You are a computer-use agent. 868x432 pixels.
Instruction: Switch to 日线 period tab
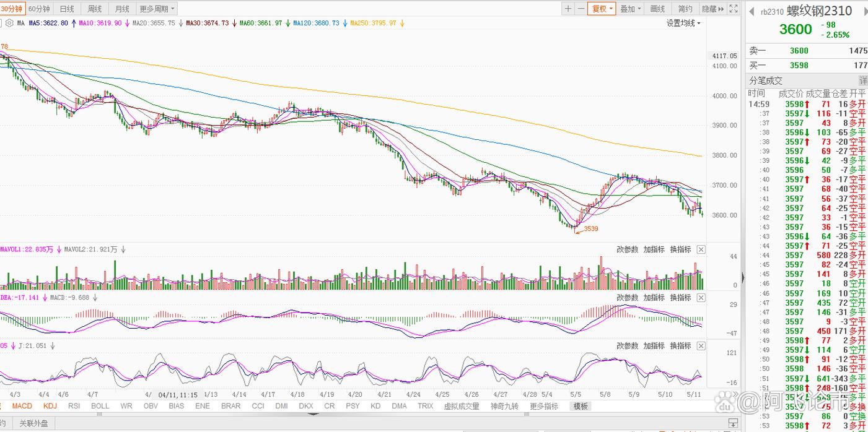point(66,9)
